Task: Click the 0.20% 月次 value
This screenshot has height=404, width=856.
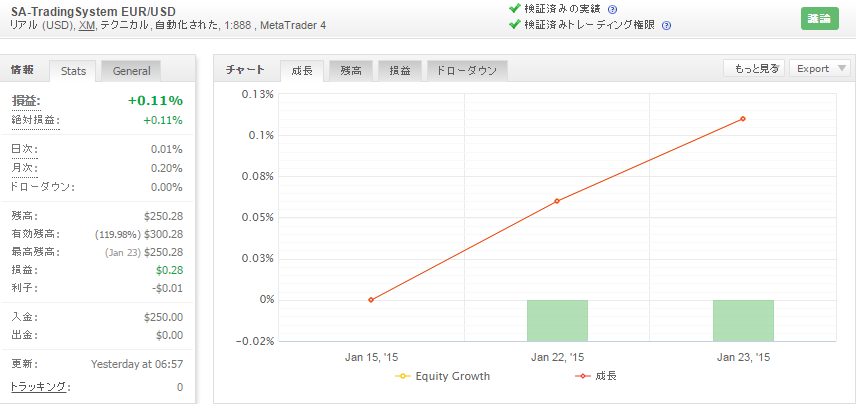Action: 167,168
